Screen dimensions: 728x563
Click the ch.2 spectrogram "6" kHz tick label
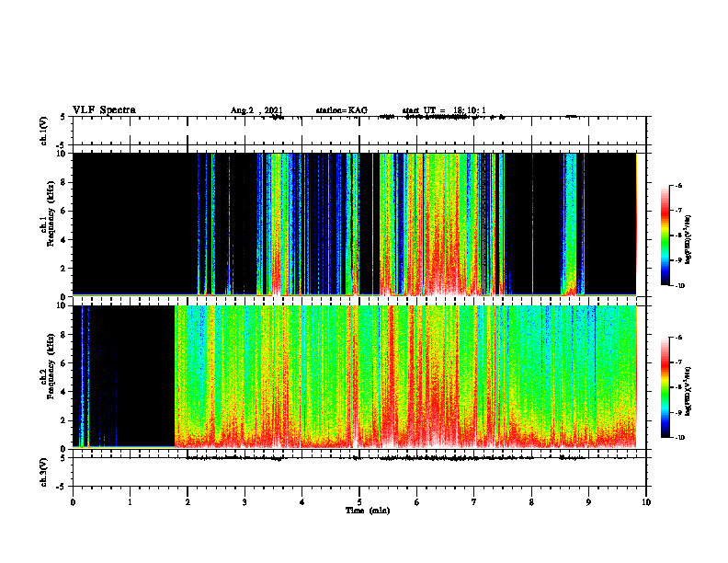tap(64, 363)
